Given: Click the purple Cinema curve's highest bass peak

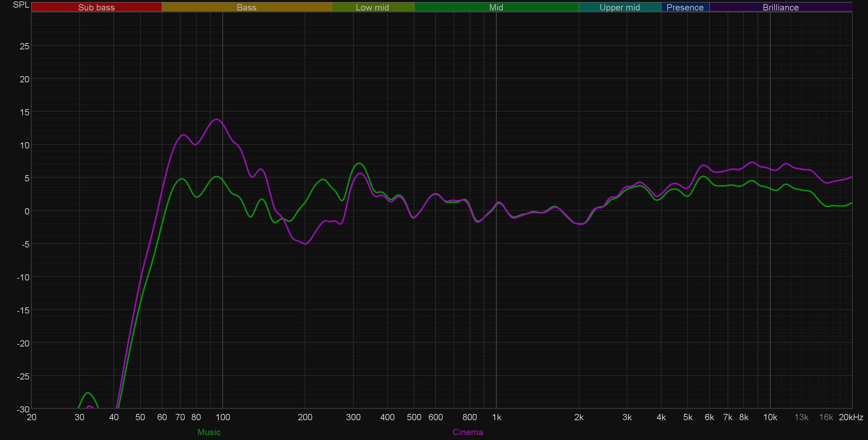Looking at the screenshot, I should tap(217, 119).
